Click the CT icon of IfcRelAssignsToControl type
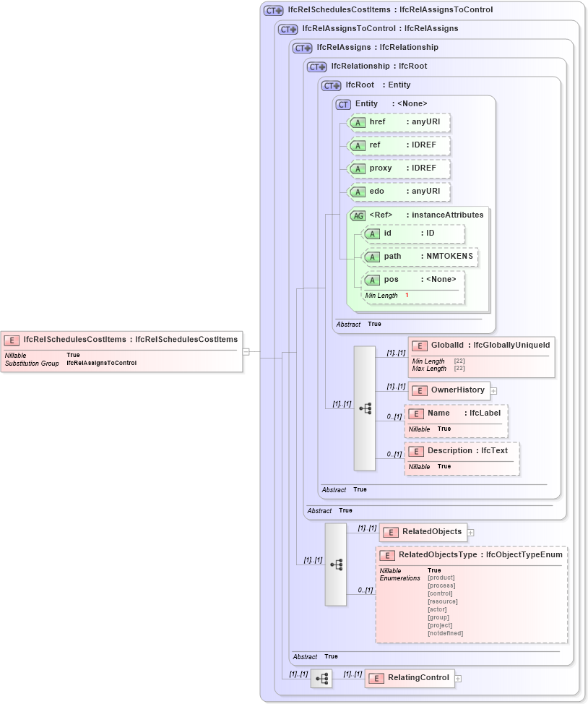The width and height of the screenshot is (588, 704). (287, 29)
